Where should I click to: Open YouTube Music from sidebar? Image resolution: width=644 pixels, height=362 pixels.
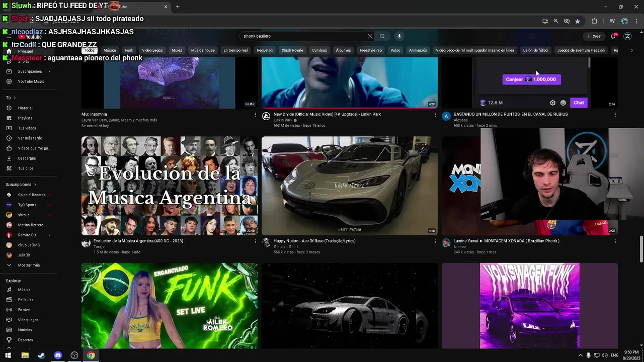[30, 81]
